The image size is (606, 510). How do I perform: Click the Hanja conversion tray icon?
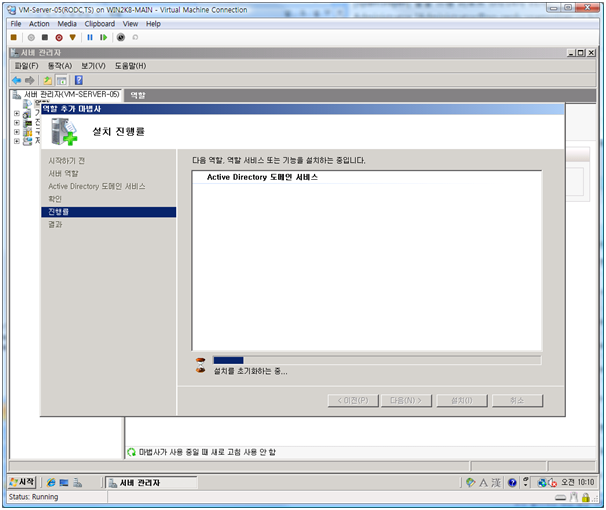pyautogui.click(x=496, y=483)
